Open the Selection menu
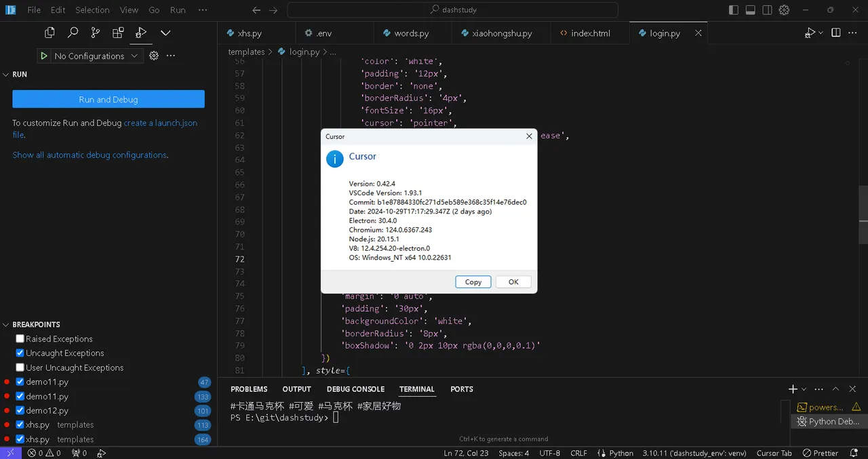This screenshot has height=459, width=868. 92,9
